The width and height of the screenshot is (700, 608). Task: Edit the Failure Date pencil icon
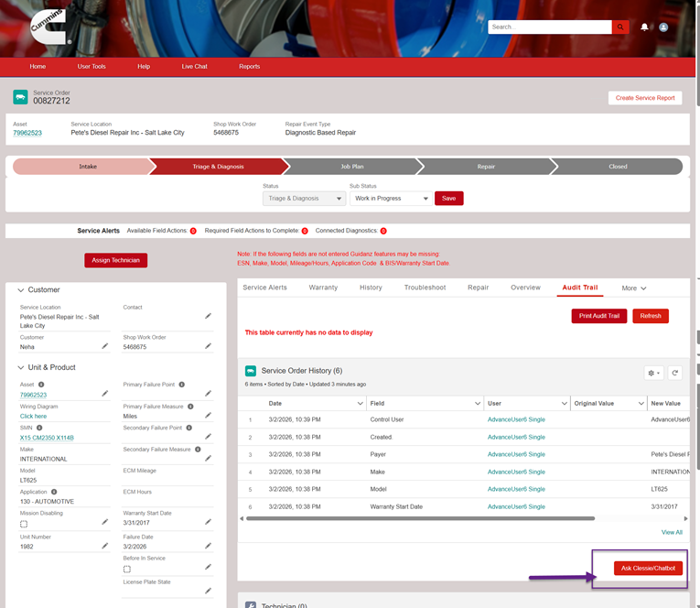(208, 547)
